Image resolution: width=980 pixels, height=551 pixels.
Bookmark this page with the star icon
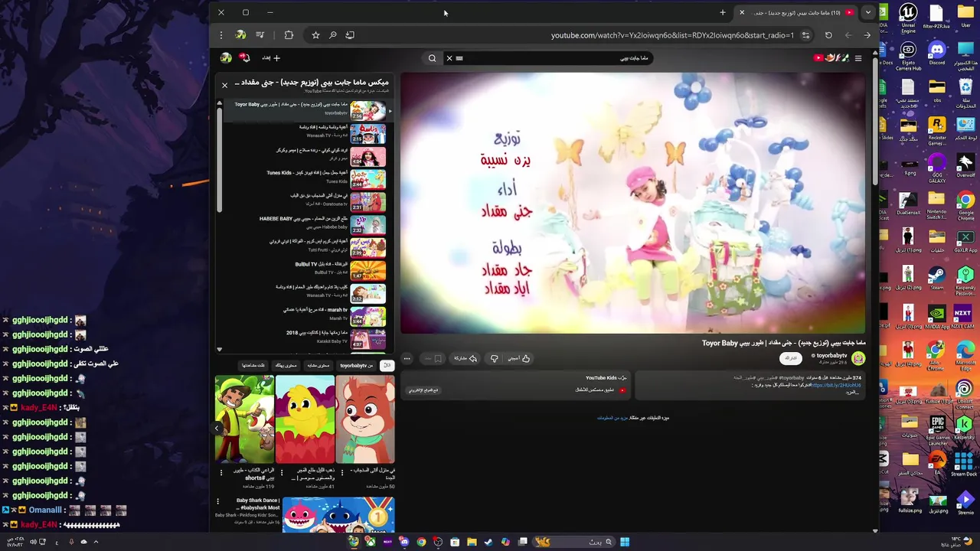tap(315, 35)
